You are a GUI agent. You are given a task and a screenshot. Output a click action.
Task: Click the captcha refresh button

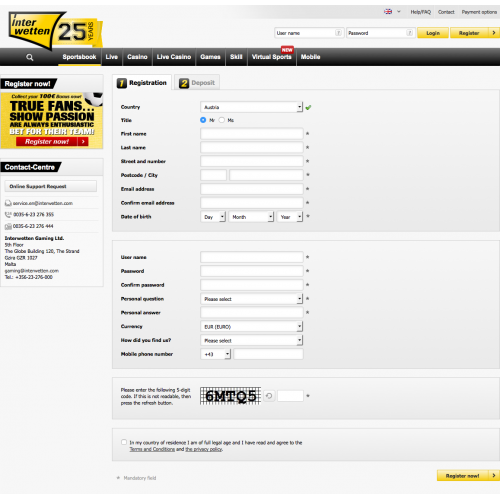click(269, 396)
